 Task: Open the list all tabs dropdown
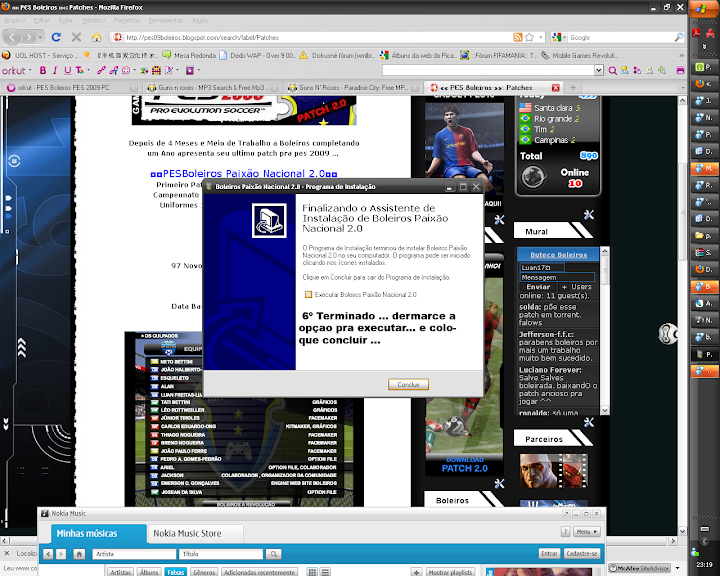click(682, 87)
